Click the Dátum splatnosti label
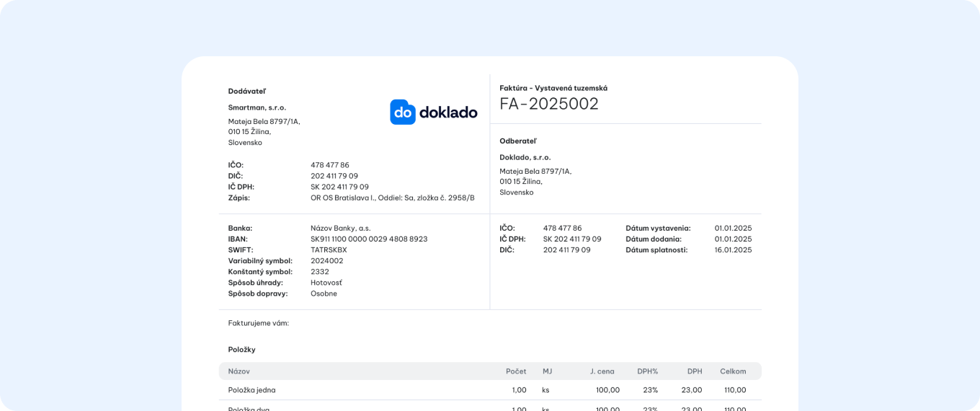This screenshot has height=411, width=980. click(x=656, y=249)
